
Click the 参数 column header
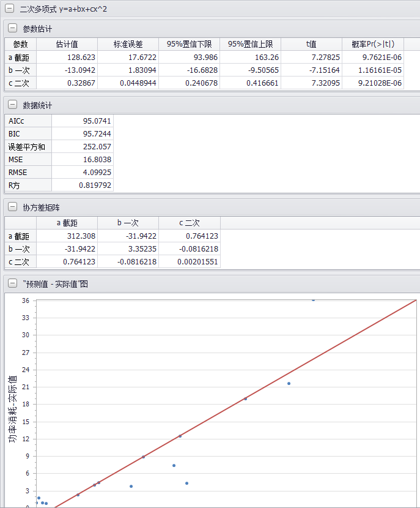[x=20, y=44]
